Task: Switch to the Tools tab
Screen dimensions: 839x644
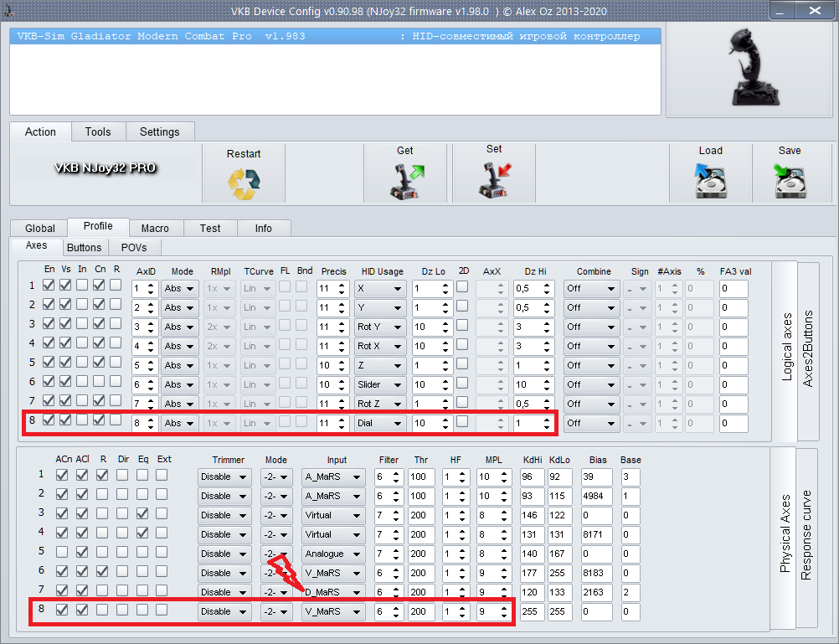Action: pyautogui.click(x=98, y=131)
